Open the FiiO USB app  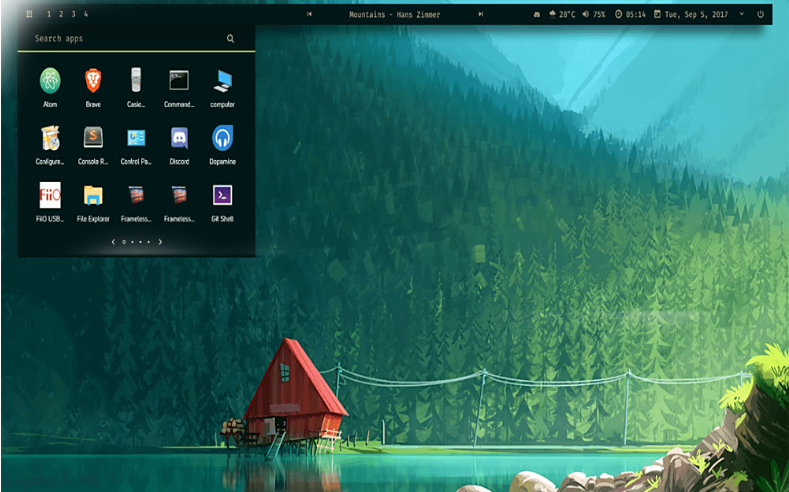click(50, 195)
